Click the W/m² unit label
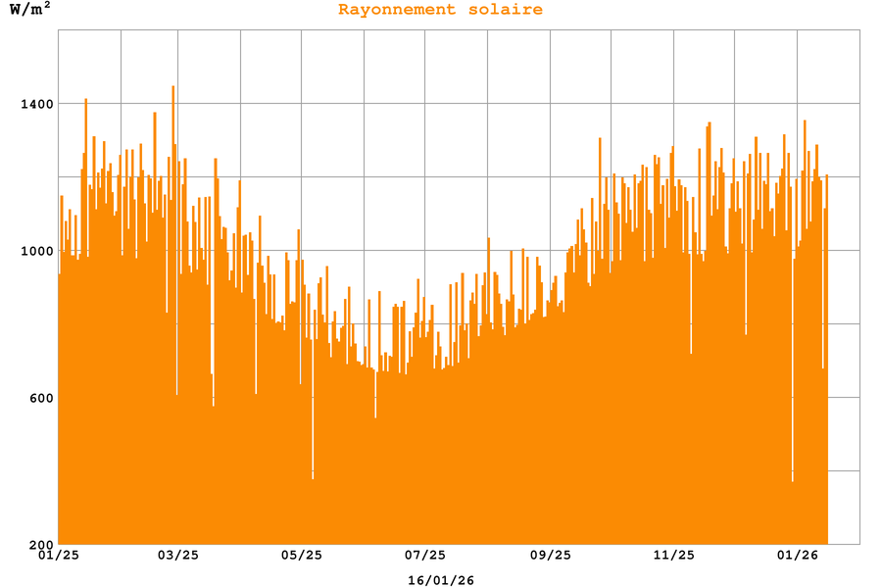Image resolution: width=882 pixels, height=588 pixels. coord(29,10)
